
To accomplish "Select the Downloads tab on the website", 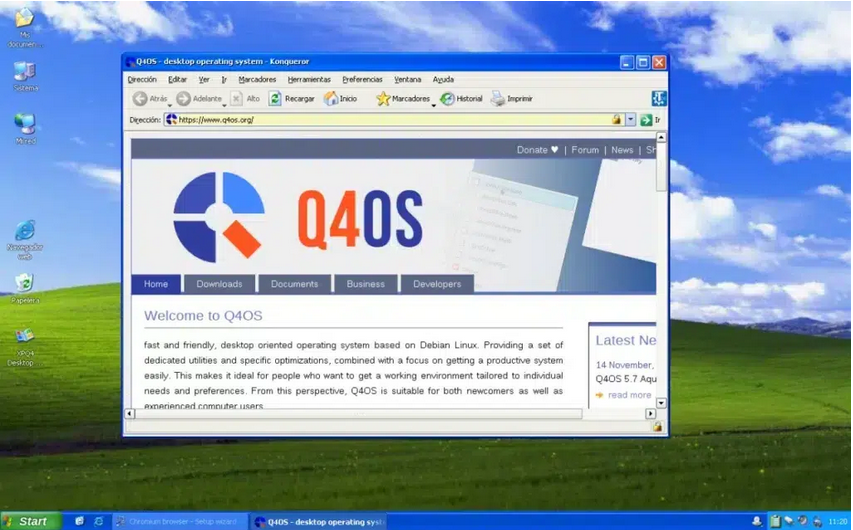I will click(219, 284).
